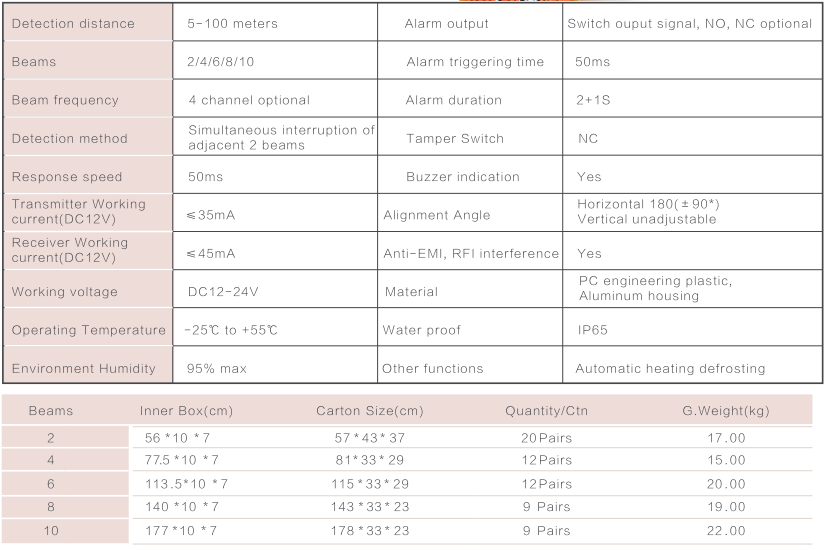
Task: Click the Carton Size(cm) column header
Action: tap(370, 411)
